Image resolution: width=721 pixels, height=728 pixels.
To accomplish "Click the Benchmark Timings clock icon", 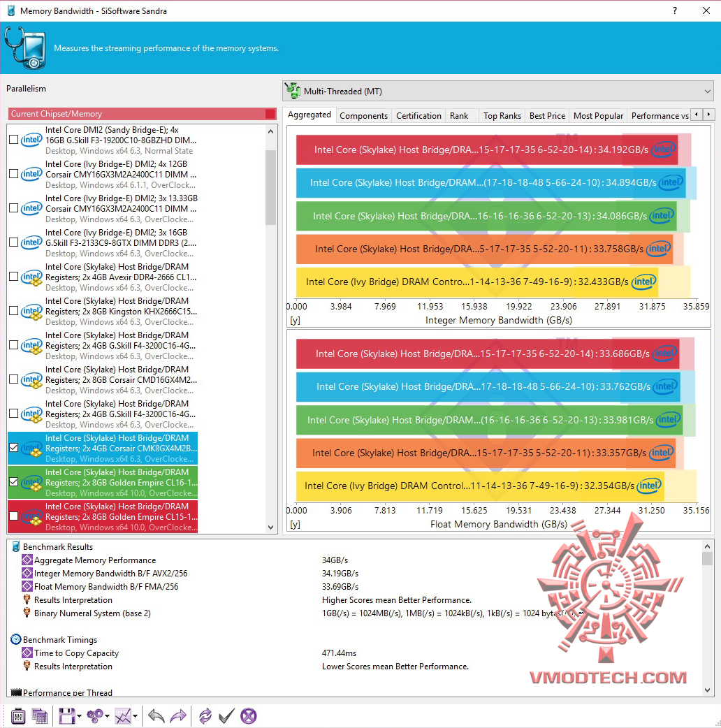I will tap(16, 639).
